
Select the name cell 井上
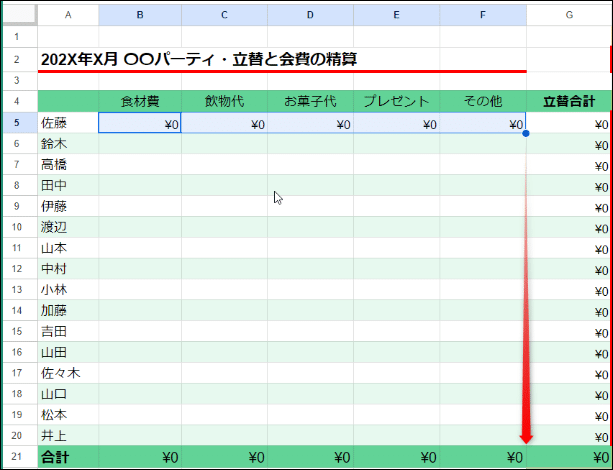pyautogui.click(x=68, y=435)
